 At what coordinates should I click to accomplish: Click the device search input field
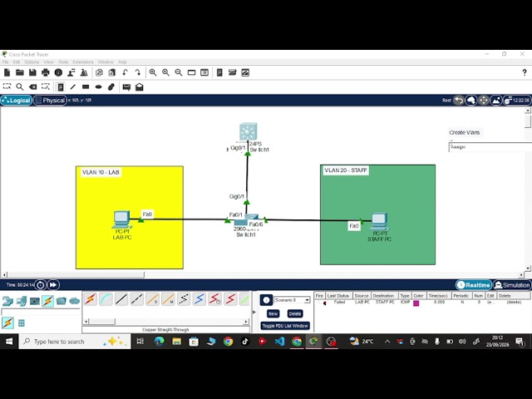coord(41,313)
